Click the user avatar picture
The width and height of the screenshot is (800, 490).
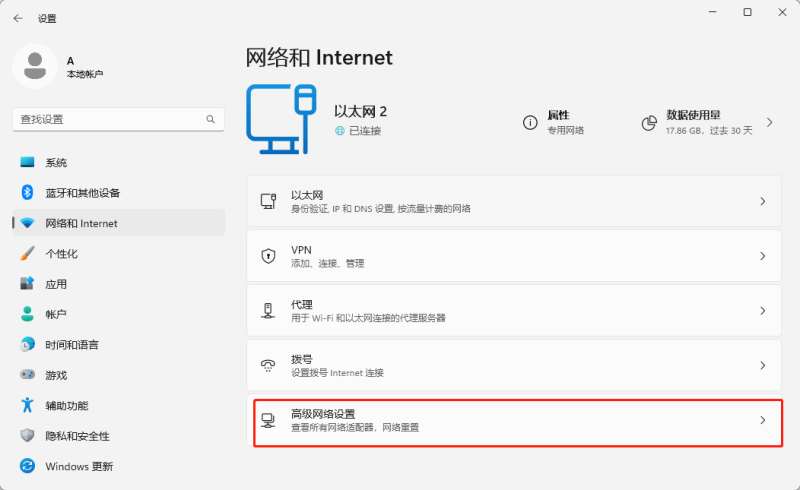click(x=35, y=66)
